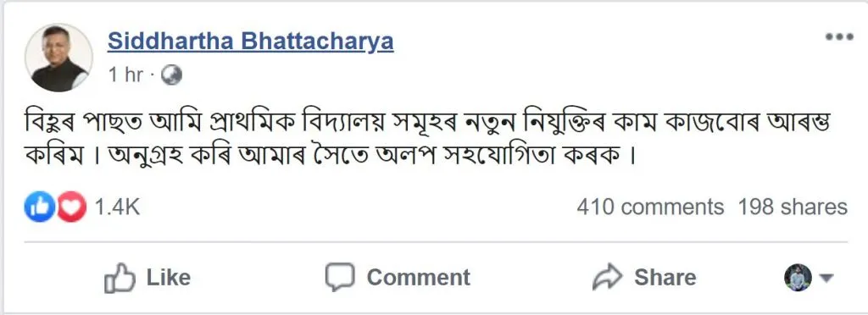Open Siddhartha Bhattacharya's profile link
This screenshot has width=868, height=315.
(x=251, y=41)
